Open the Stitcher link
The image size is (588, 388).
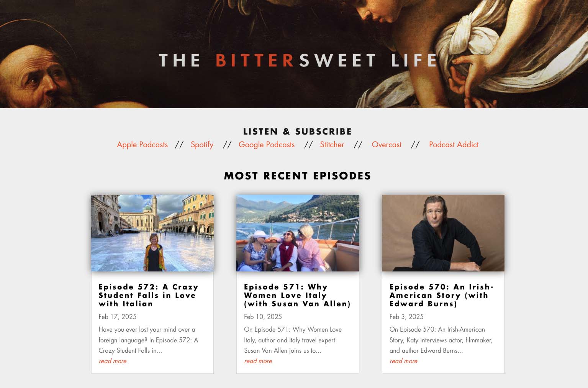click(332, 145)
